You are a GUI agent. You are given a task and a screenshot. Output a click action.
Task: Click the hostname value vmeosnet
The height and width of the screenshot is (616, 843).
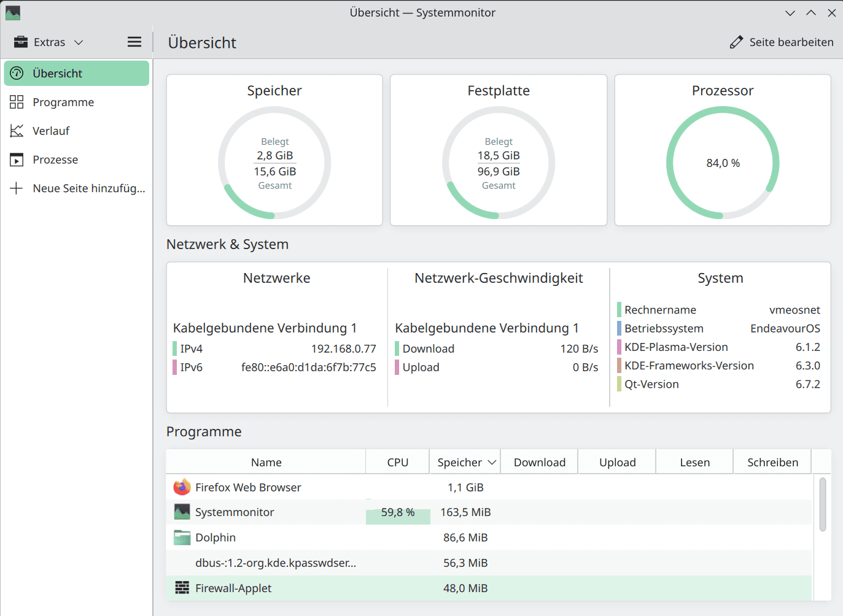[x=794, y=310]
